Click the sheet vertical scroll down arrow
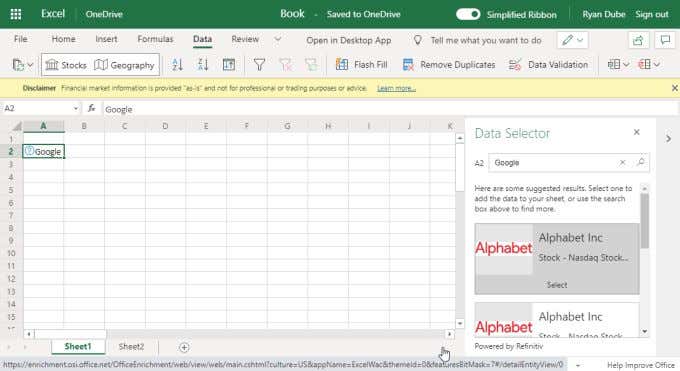 pyautogui.click(x=460, y=324)
